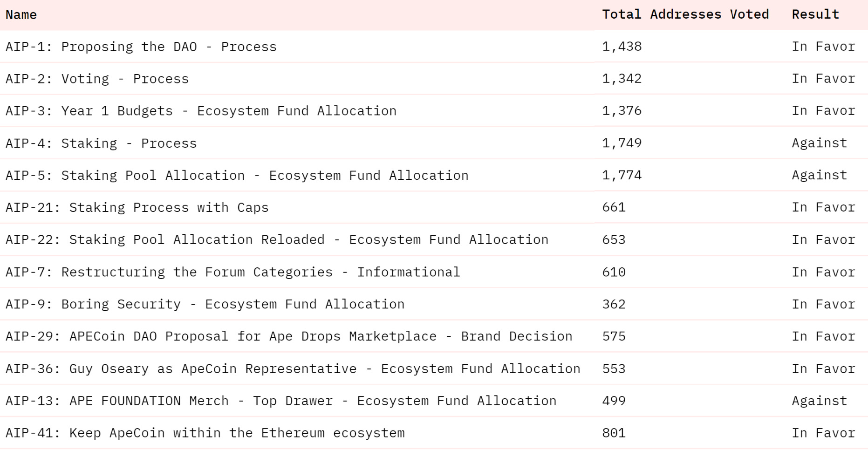
Task: Click 'Against' result for AIP-5
Action: coord(820,176)
